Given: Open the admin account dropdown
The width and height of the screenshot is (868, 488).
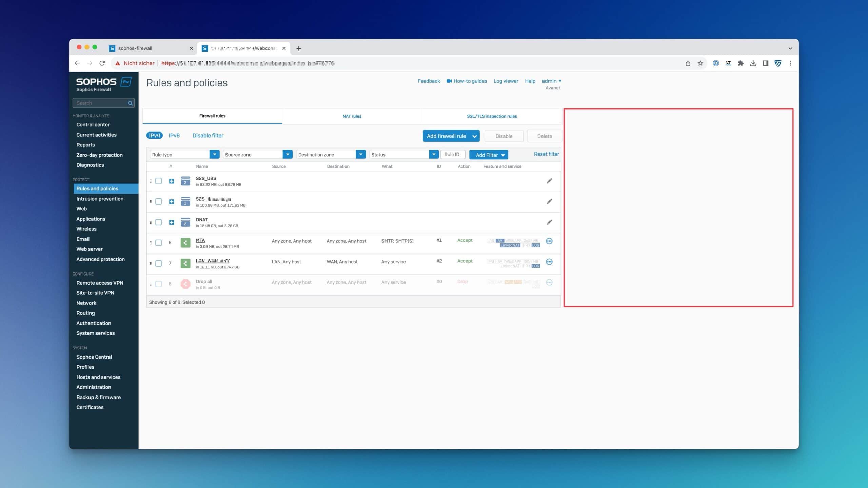Looking at the screenshot, I should click(551, 81).
